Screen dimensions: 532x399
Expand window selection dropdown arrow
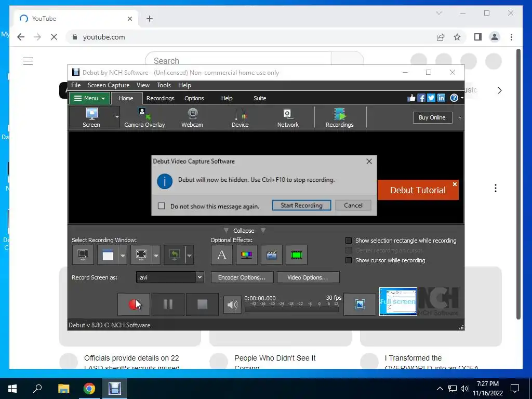coord(123,255)
